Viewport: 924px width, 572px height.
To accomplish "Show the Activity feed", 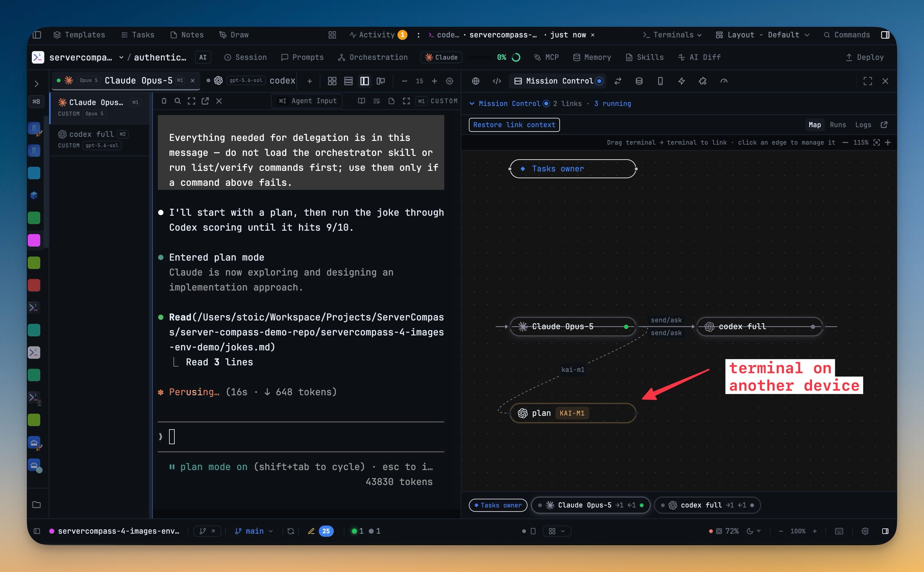I will [378, 35].
